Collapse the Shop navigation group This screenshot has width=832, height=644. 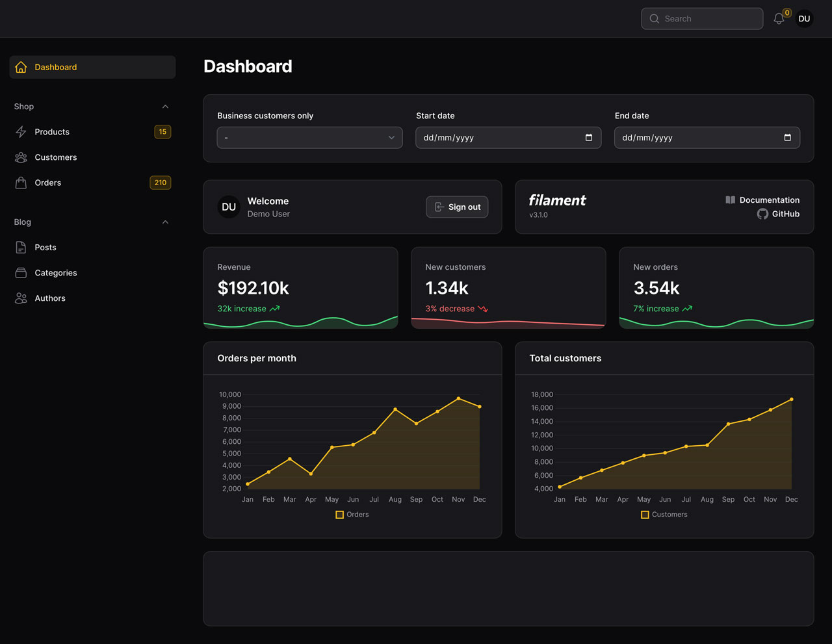click(x=165, y=107)
